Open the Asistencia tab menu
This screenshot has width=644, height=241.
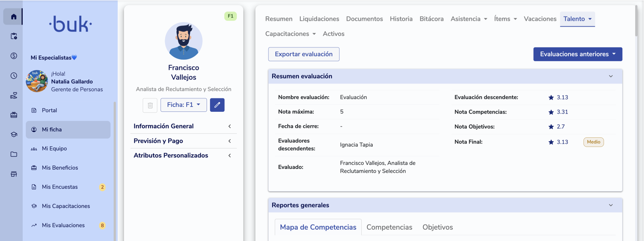click(469, 19)
